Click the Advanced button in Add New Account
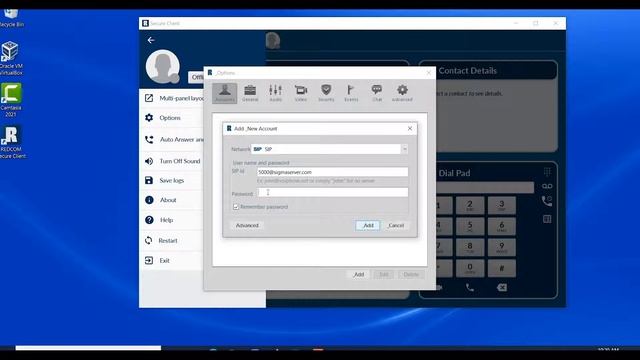This screenshot has height=360, width=640. [x=247, y=225]
